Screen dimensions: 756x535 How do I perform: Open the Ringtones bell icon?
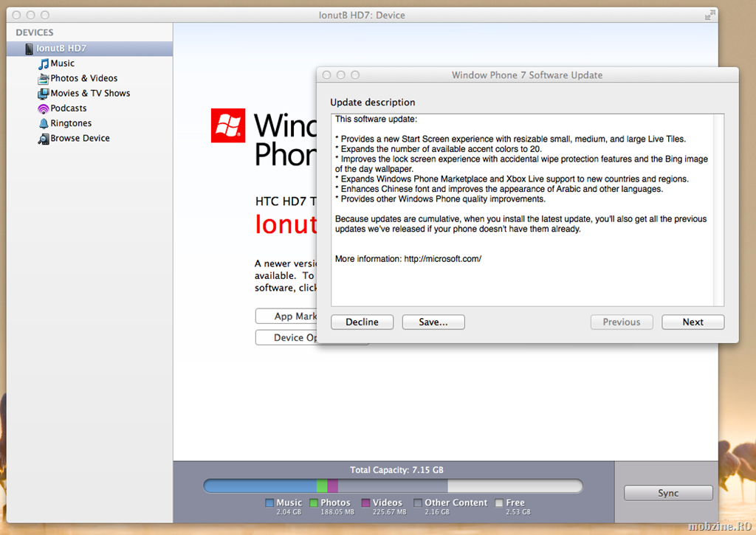click(x=44, y=123)
